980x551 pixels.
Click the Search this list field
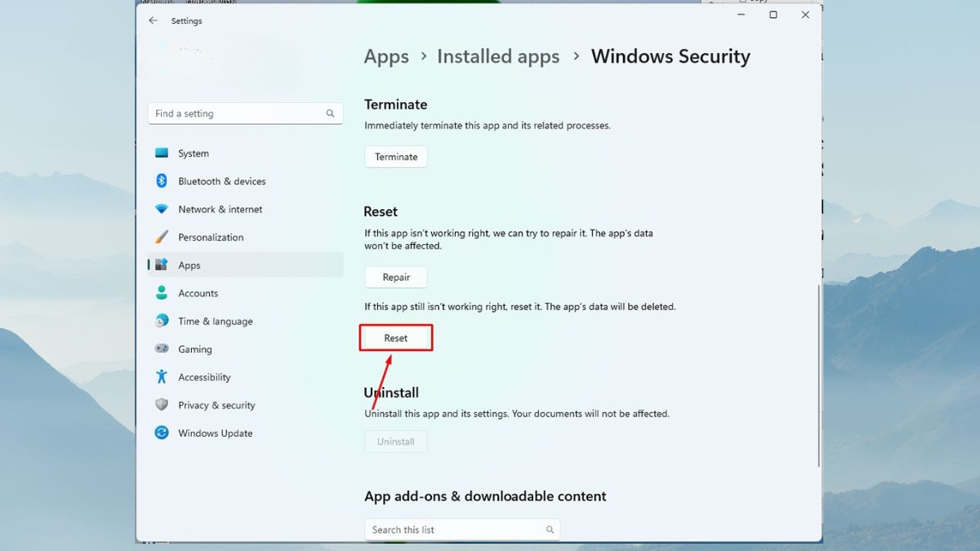click(x=462, y=530)
